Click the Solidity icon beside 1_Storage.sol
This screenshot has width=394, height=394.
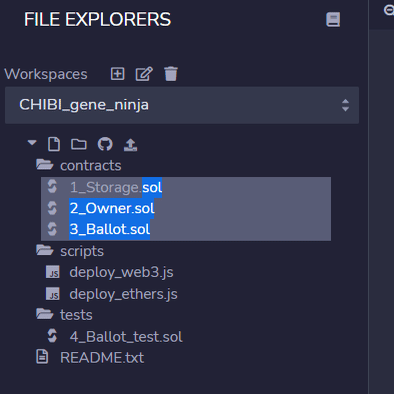[52, 186]
